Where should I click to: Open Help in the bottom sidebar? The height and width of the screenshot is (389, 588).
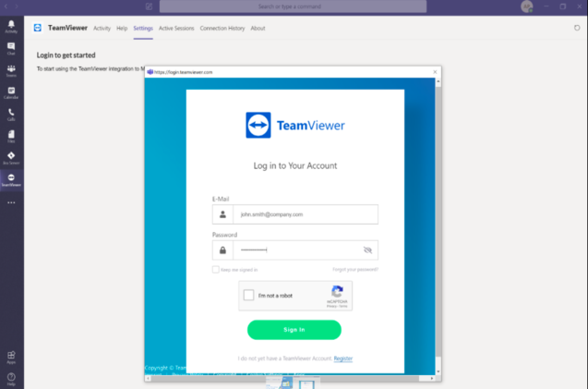pyautogui.click(x=11, y=379)
